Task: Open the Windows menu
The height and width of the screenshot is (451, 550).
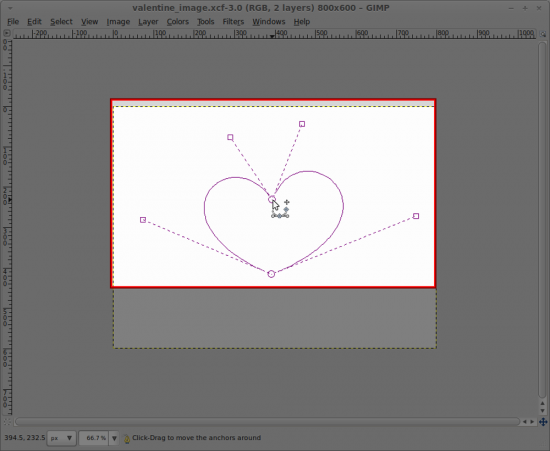Action: pyautogui.click(x=269, y=22)
